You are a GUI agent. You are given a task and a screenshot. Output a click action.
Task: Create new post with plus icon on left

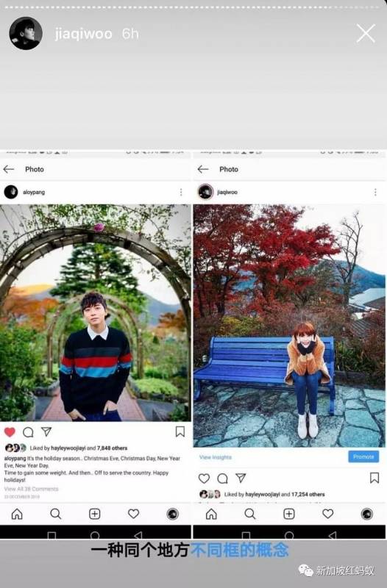click(95, 514)
